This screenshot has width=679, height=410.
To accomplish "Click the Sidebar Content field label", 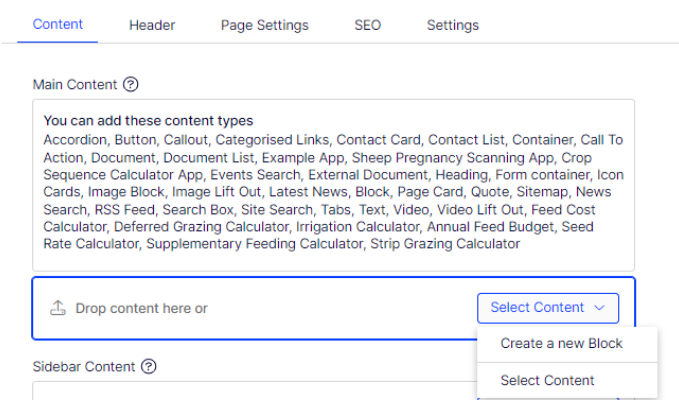I will [x=84, y=367].
